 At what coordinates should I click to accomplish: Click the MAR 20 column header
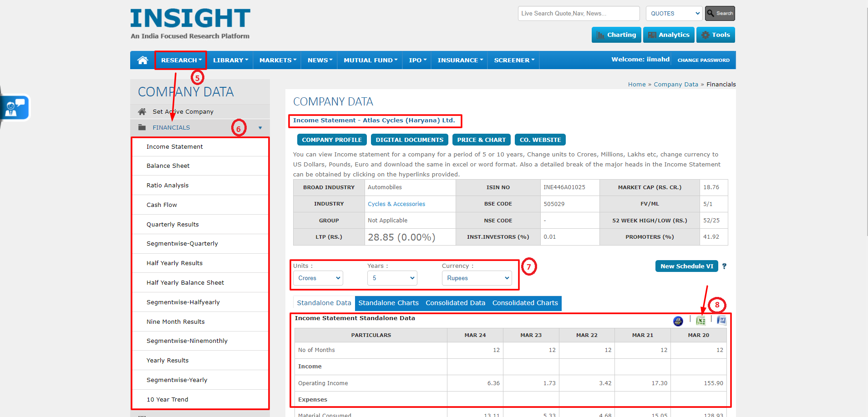(x=699, y=335)
